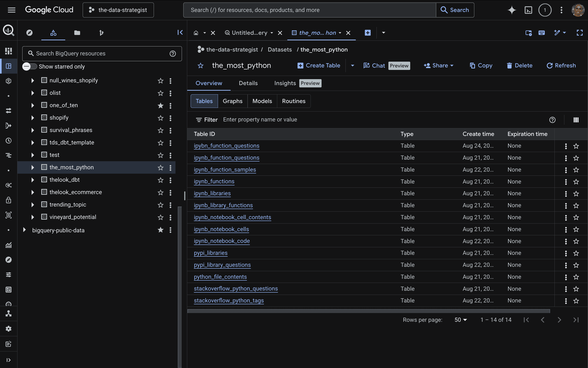Open BigQuery Studio sidebar icon
Screen dimensions: 588x368
8,66
